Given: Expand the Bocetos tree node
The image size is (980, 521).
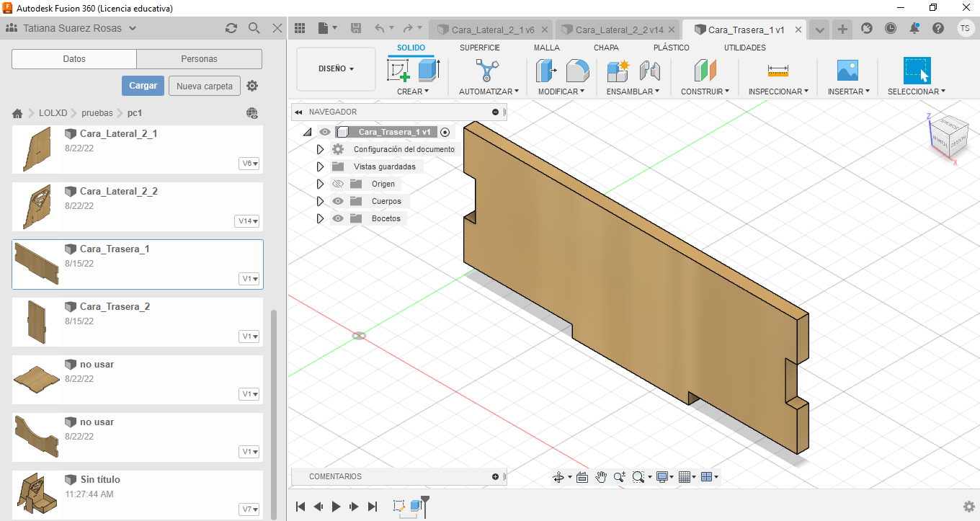Looking at the screenshot, I should tap(321, 218).
